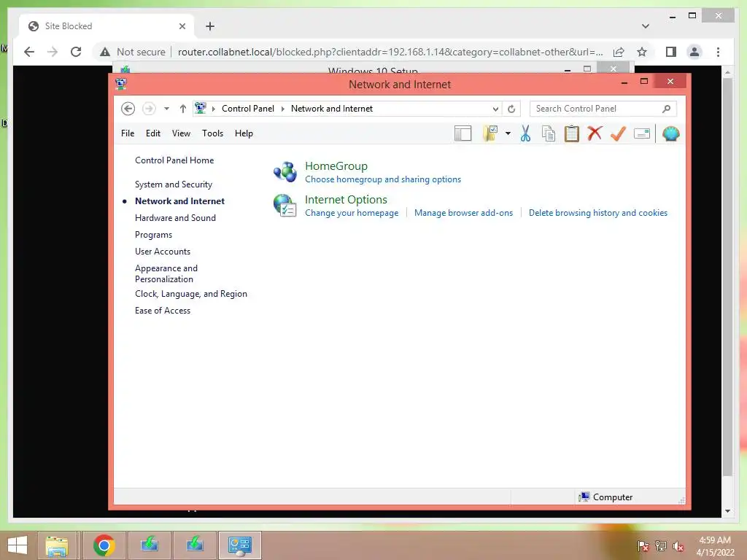Viewport: 747px width, 560px height.
Task: Click the orange checkmark Properties toolbar icon
Action: coord(618,133)
